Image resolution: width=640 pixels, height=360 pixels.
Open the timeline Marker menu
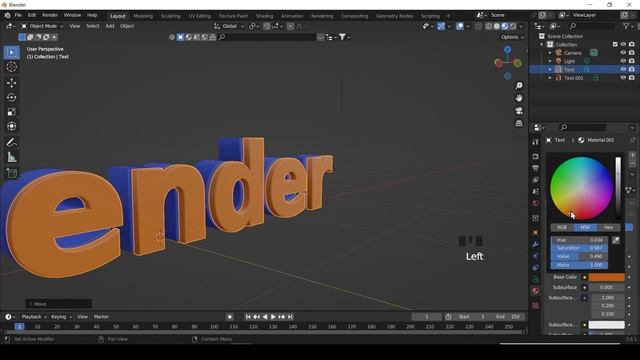(101, 317)
